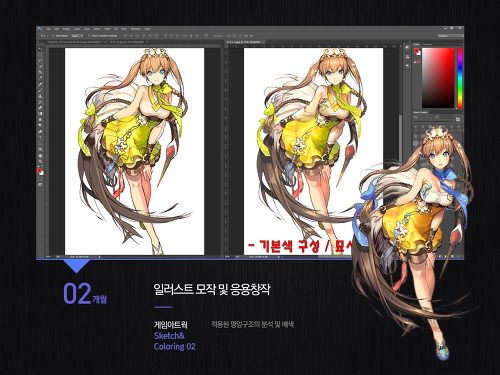The width and height of the screenshot is (500, 375).
Task: Click the Auto-Align Layers icon in options bar
Action: coord(205,36)
